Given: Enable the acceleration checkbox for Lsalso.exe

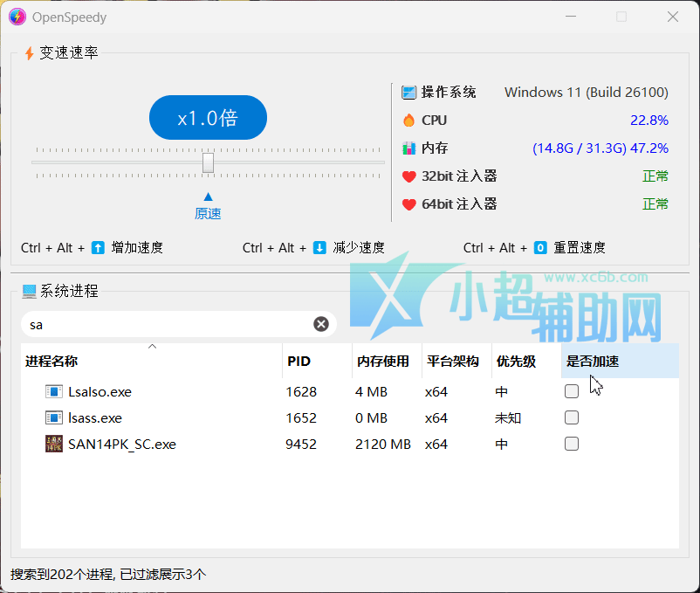Looking at the screenshot, I should pos(572,391).
